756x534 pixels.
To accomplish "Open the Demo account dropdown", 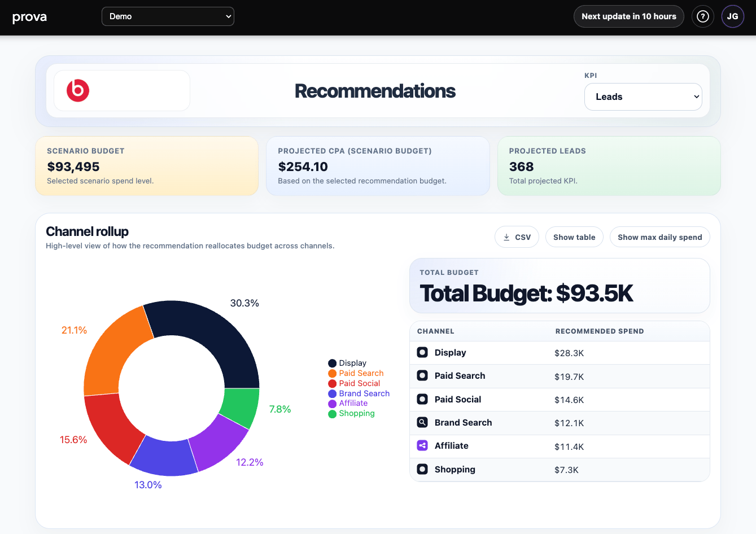I will coord(168,16).
